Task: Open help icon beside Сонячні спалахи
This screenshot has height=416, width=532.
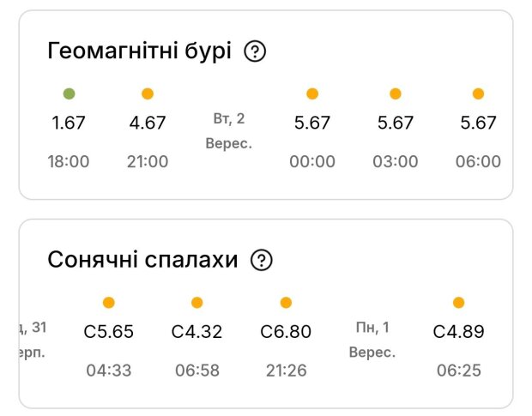Action: [x=261, y=260]
